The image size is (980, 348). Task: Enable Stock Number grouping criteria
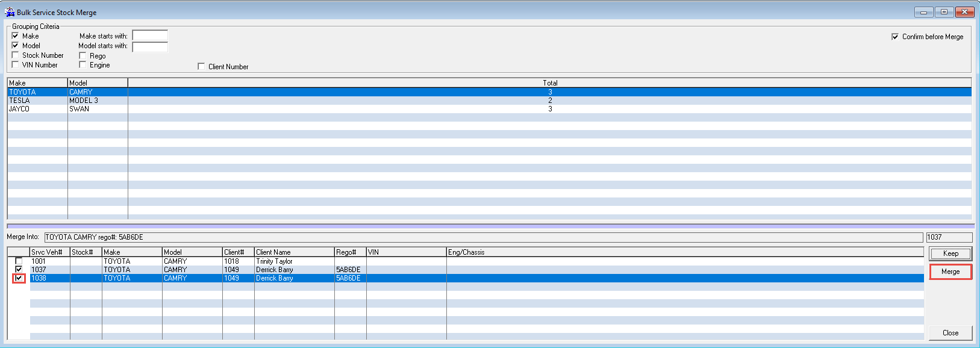point(16,55)
